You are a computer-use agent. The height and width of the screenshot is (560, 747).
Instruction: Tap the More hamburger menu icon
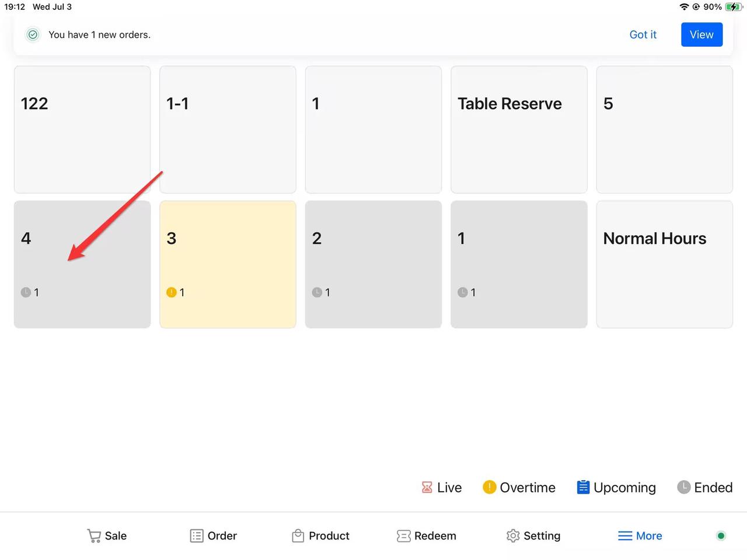[625, 535]
